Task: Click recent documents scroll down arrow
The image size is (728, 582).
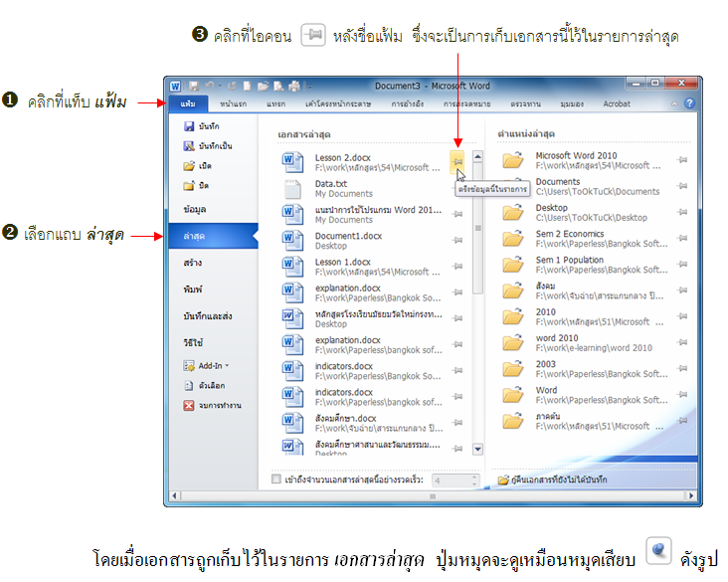Action: point(477,449)
